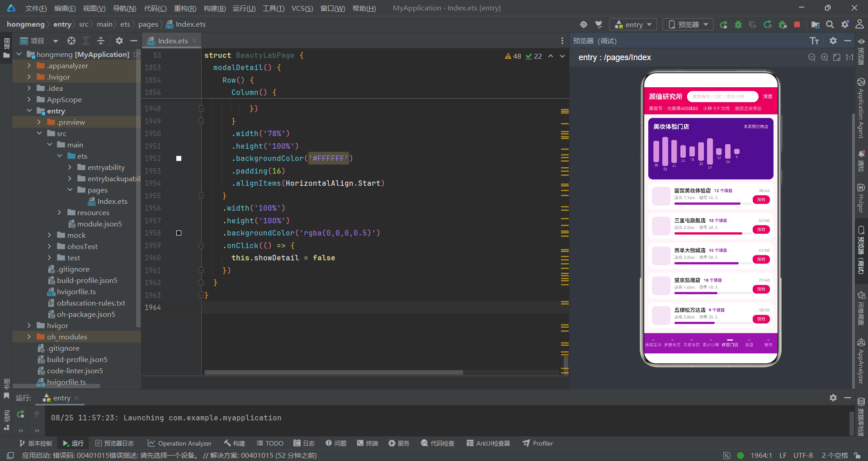Open the ArkUI检查器 tool window tab

click(x=488, y=443)
